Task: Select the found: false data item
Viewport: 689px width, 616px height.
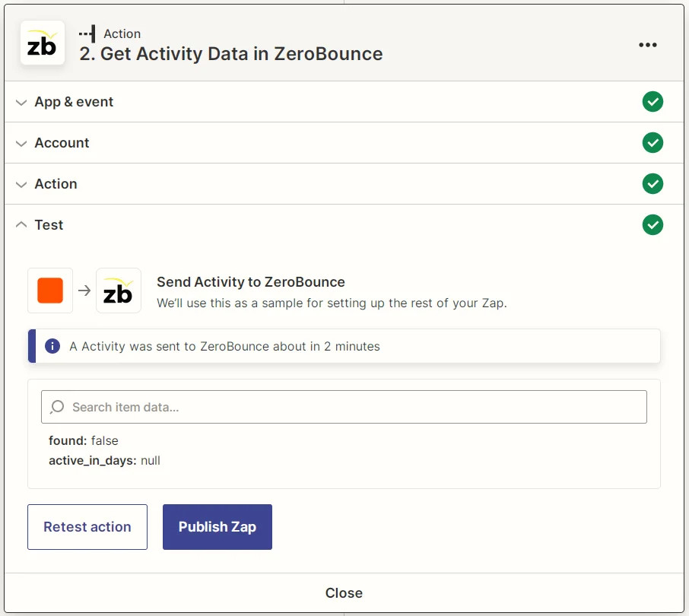Action: [83, 440]
